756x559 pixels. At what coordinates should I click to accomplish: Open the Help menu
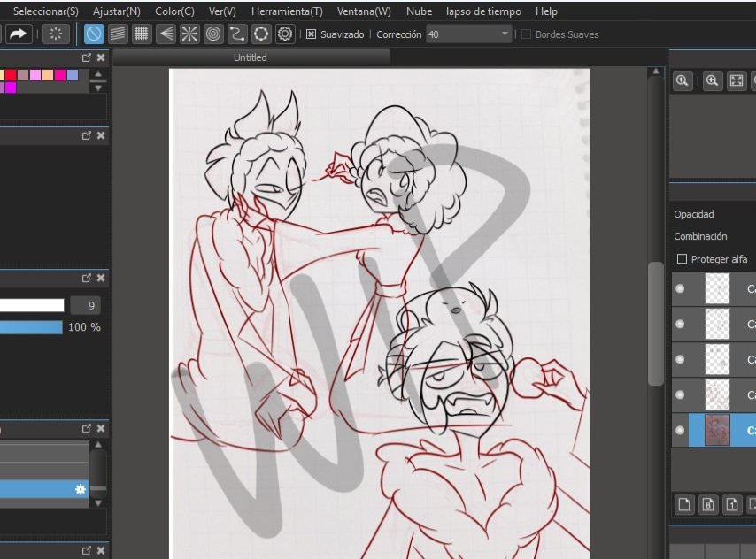click(x=546, y=11)
